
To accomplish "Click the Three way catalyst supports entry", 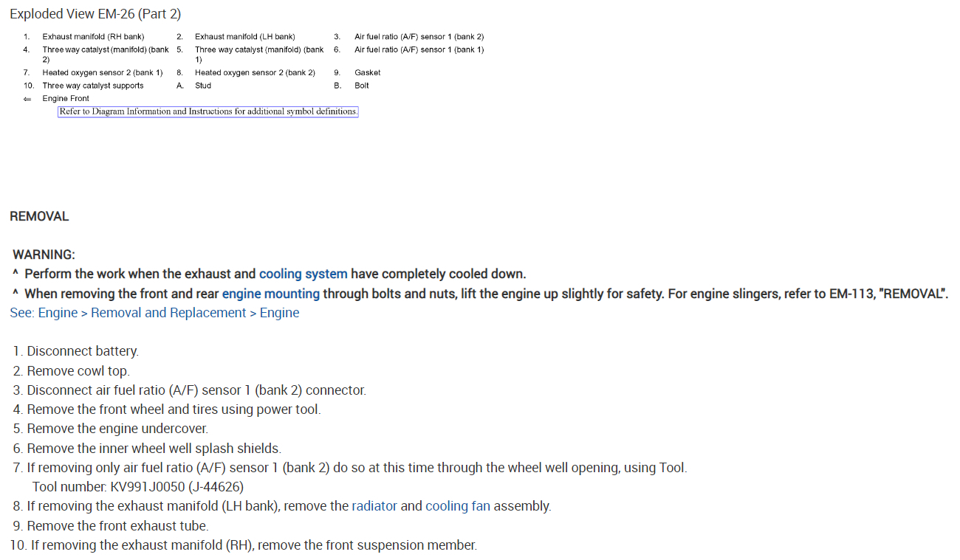I will 93,86.
